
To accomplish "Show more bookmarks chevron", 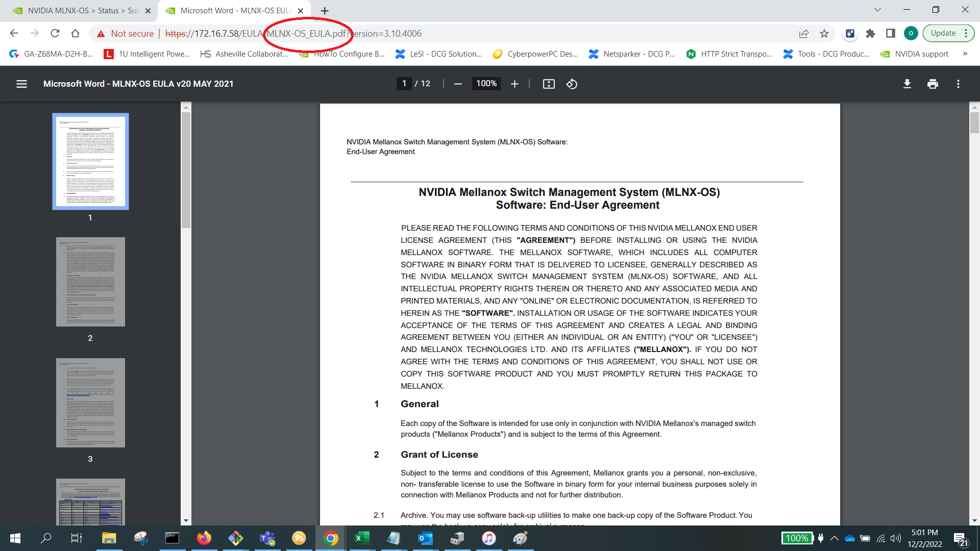I will [x=965, y=54].
